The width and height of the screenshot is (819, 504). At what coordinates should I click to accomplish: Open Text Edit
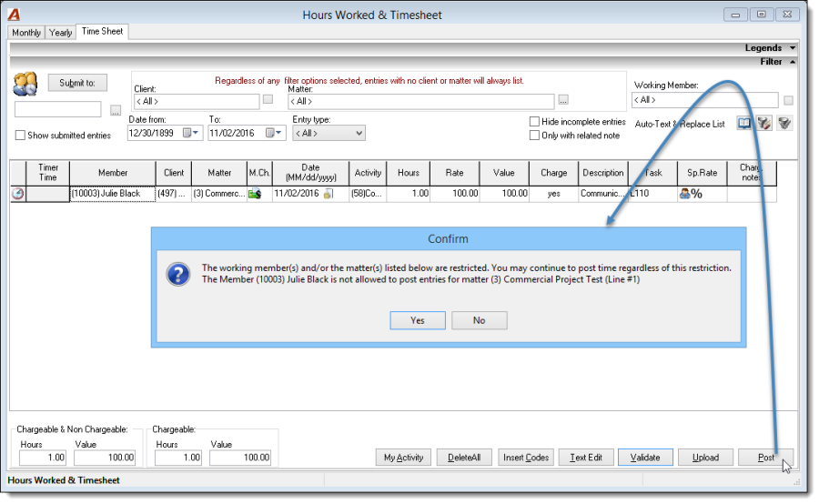coord(585,458)
